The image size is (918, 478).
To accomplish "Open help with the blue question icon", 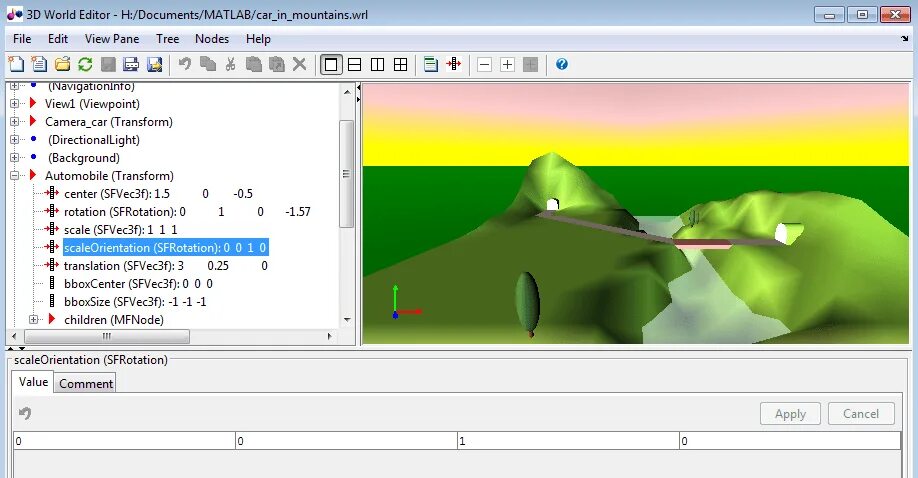I will click(561, 64).
